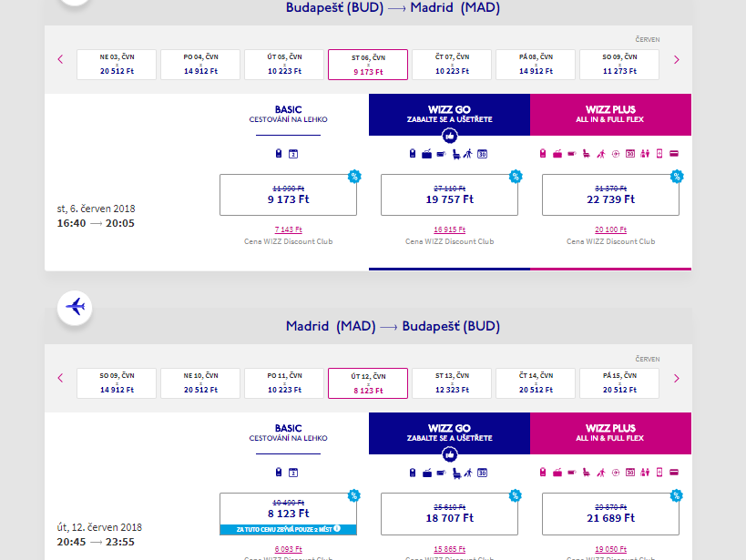Choose the 18 707 Ft WIZZ GO return fare
746x560 pixels.
pyautogui.click(x=449, y=514)
